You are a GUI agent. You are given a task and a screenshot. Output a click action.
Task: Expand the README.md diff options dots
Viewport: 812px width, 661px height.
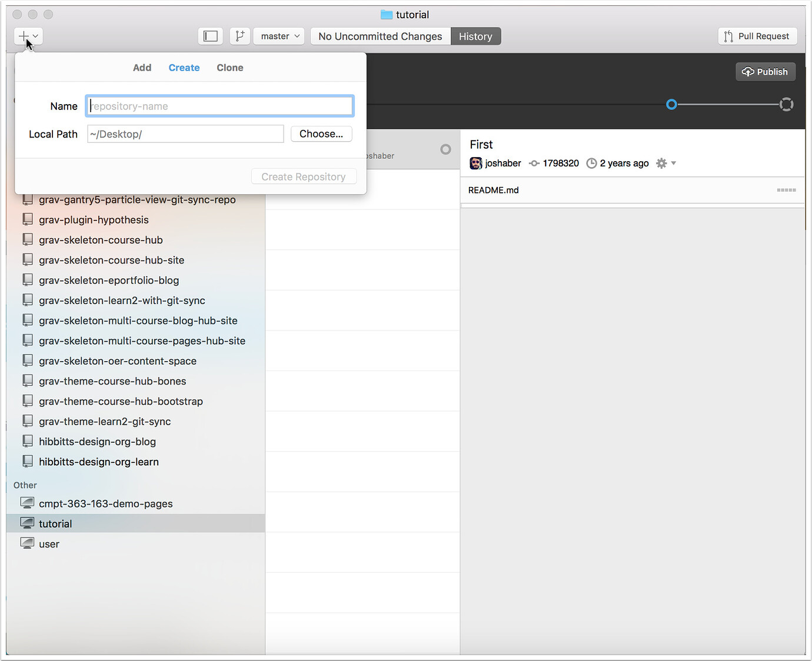pos(786,190)
